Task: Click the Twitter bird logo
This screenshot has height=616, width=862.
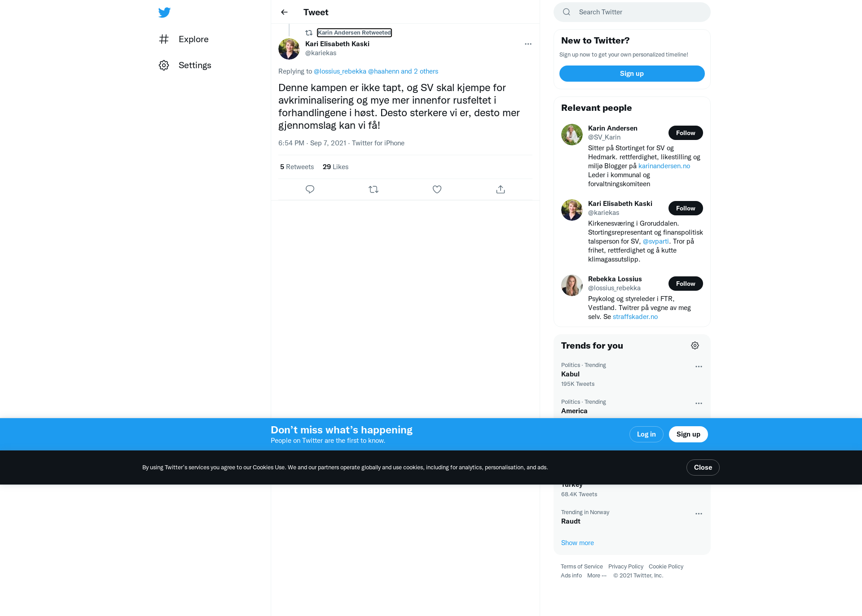Action: tap(164, 12)
